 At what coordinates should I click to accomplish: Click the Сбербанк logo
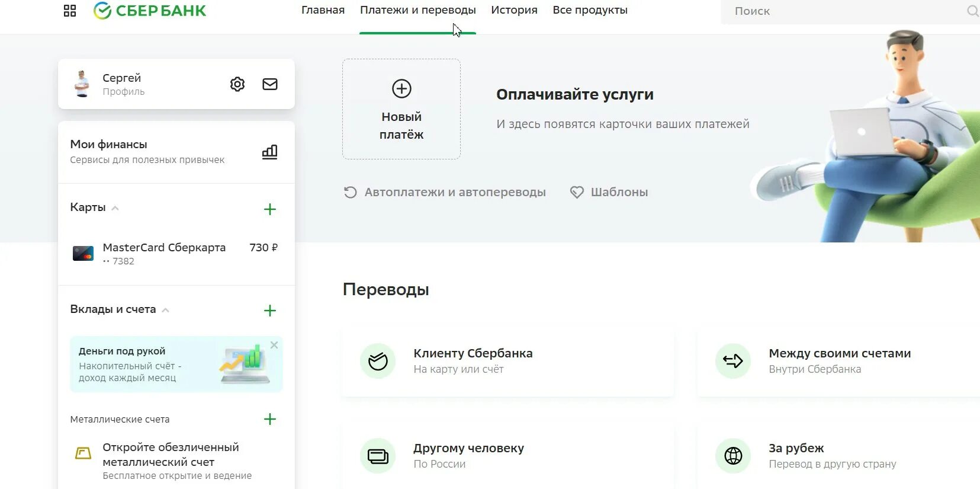[x=150, y=11]
